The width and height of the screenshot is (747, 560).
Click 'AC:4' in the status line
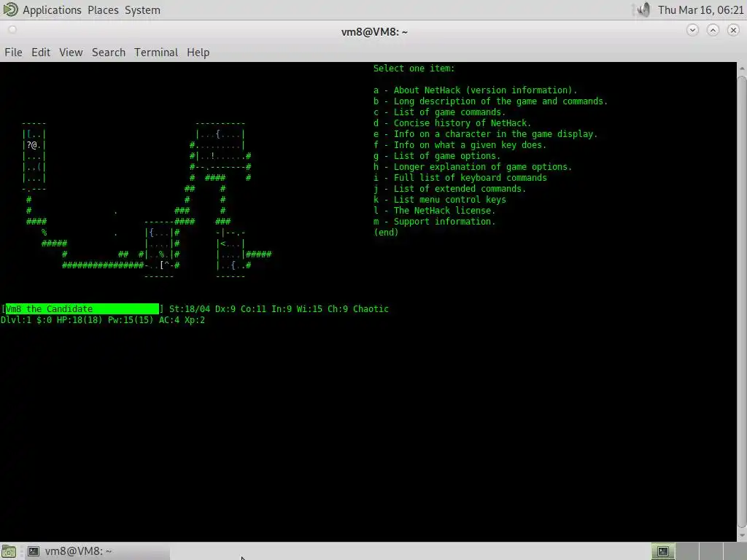click(x=169, y=320)
